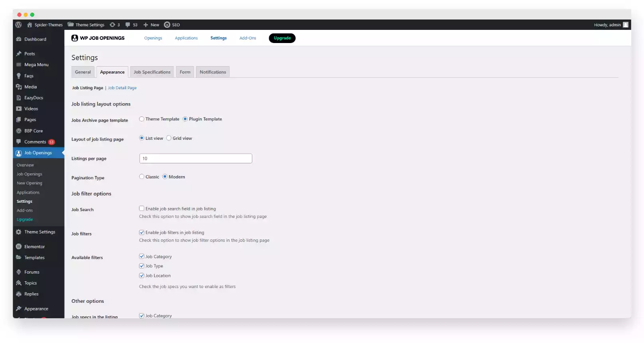Click the updates icon showing 3
This screenshot has height=343, width=644.
112,25
